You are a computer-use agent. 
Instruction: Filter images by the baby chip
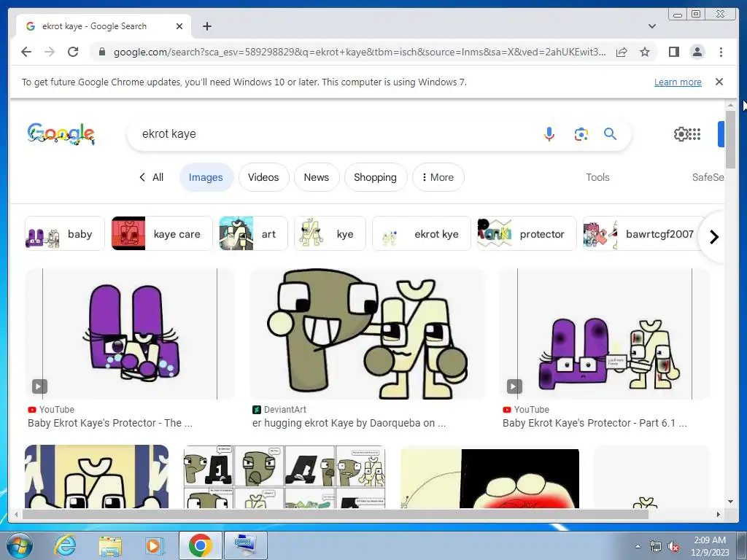(64, 233)
